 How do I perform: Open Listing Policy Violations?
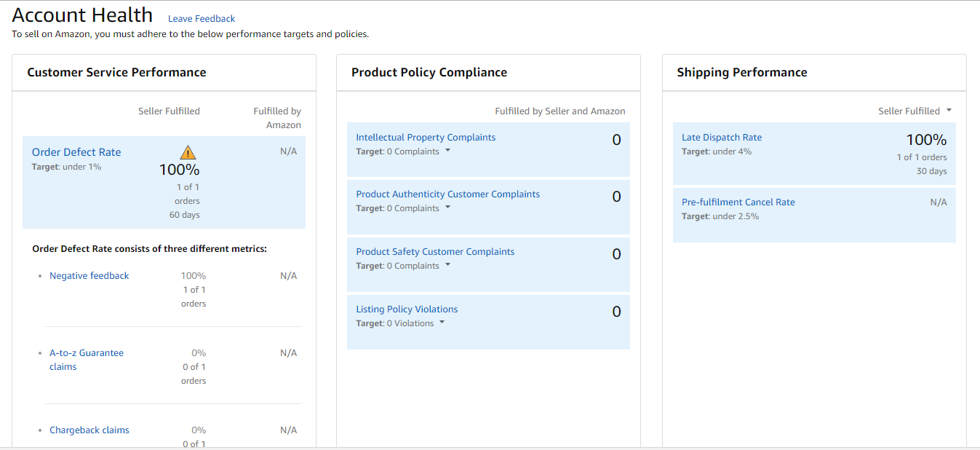pos(407,309)
